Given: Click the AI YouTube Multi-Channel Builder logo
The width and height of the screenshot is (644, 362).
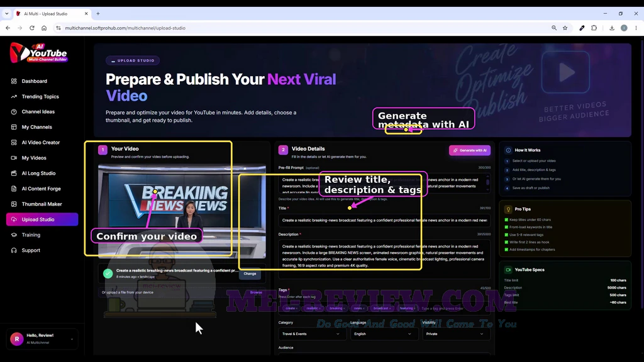Looking at the screenshot, I should pyautogui.click(x=38, y=53).
